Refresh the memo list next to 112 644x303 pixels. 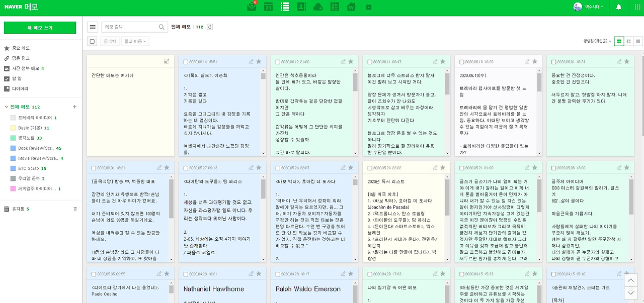pos(210,27)
